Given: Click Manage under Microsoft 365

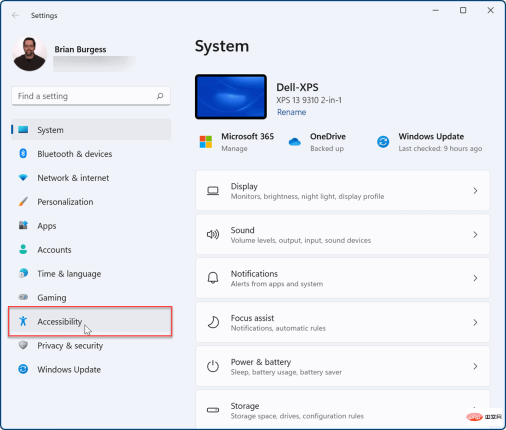Looking at the screenshot, I should 234,148.
